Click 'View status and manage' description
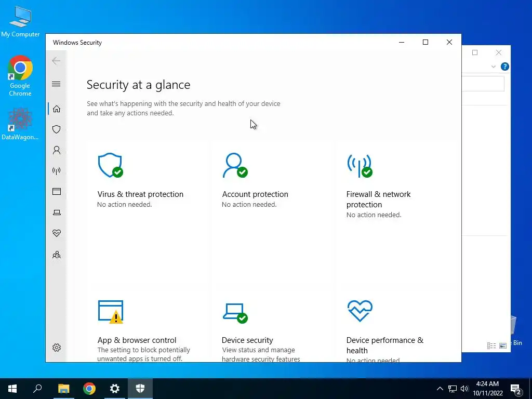The height and width of the screenshot is (399, 532). 259,350
